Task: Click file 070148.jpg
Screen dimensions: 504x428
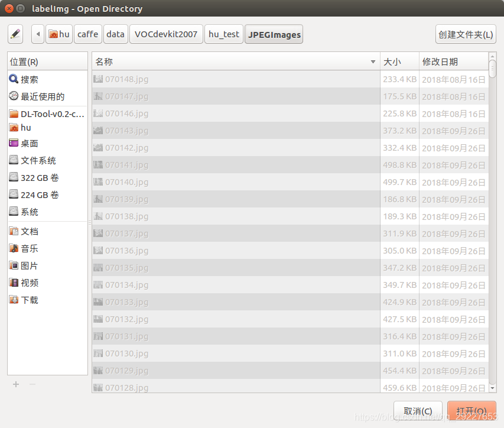Action: point(236,79)
